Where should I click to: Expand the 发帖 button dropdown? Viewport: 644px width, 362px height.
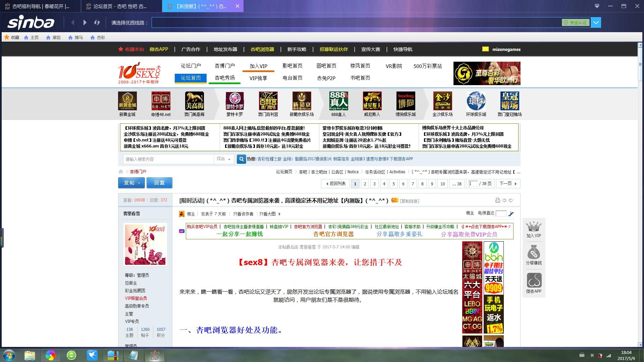(x=139, y=183)
